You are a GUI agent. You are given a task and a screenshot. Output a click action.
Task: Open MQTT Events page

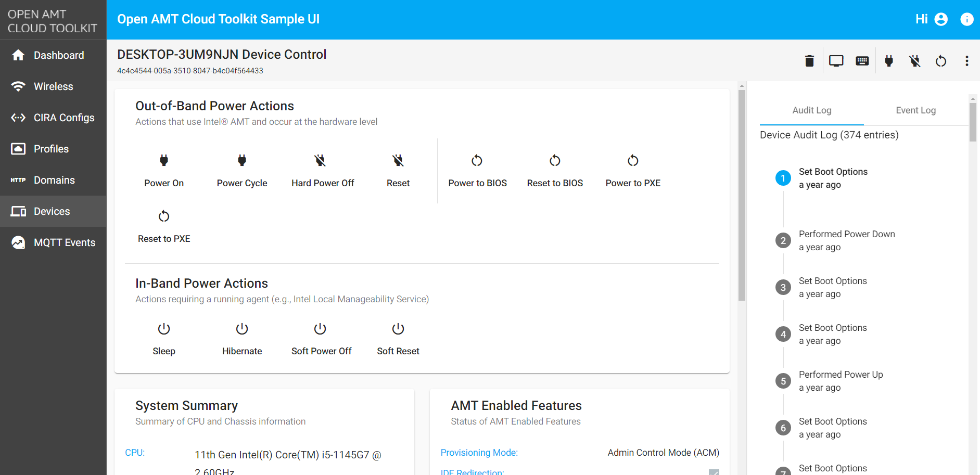pyautogui.click(x=53, y=242)
